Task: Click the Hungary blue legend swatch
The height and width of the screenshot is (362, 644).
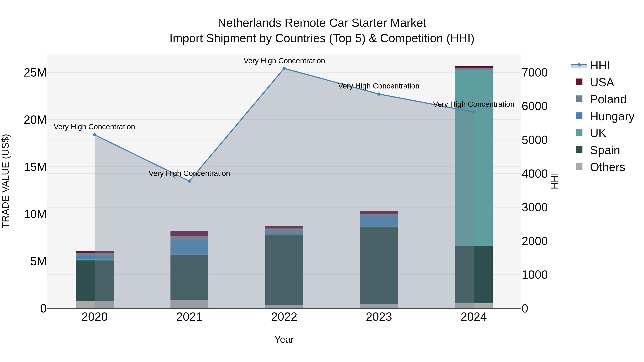Action: coord(579,116)
